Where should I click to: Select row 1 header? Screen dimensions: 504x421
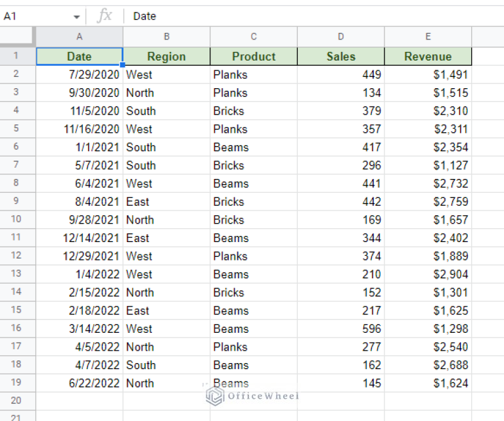point(16,56)
